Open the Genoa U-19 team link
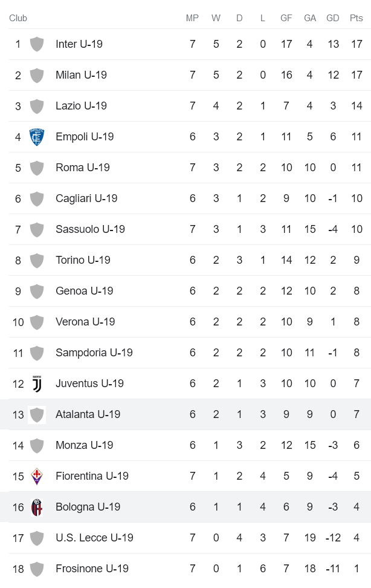The width and height of the screenshot is (371, 588). [x=84, y=291]
